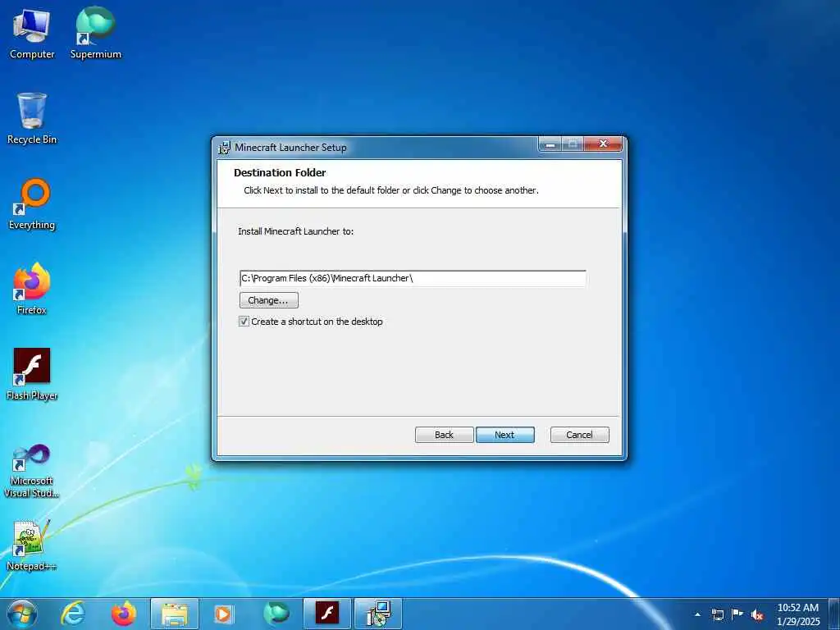Close the Minecraft Launcher Setup window
Screen dimensions: 840x630
[603, 144]
